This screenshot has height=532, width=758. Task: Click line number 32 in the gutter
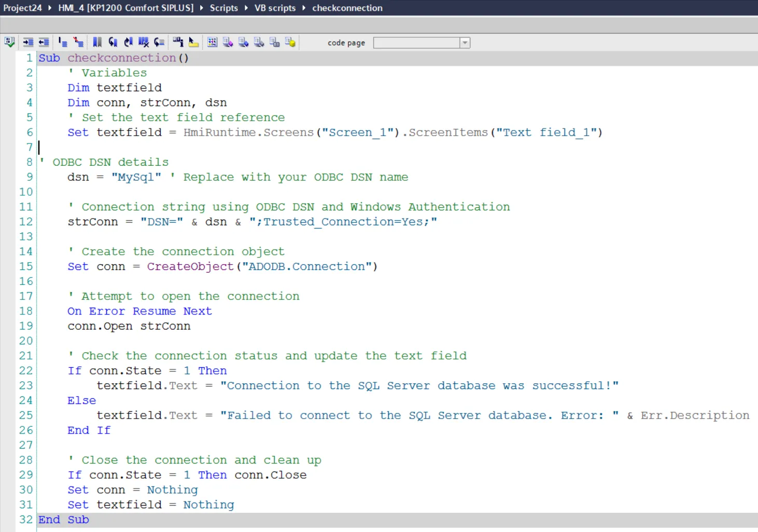[x=26, y=520]
